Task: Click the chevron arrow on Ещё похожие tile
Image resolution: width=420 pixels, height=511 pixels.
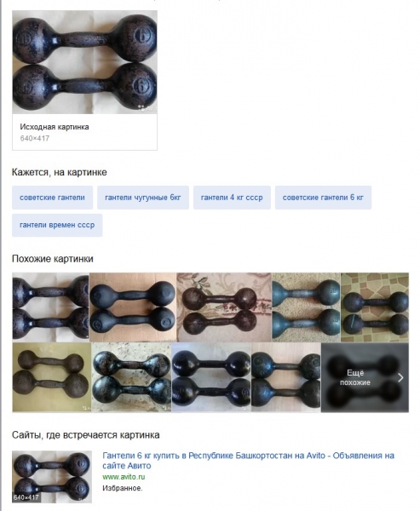Action: pos(400,377)
